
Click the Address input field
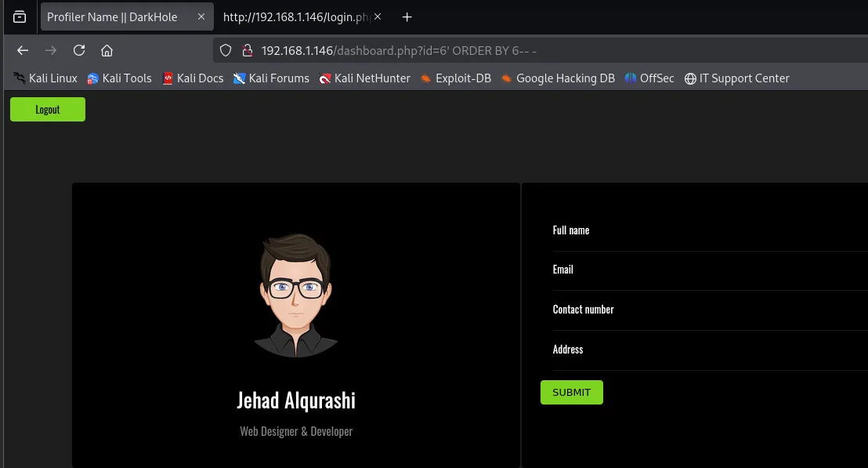point(711,350)
